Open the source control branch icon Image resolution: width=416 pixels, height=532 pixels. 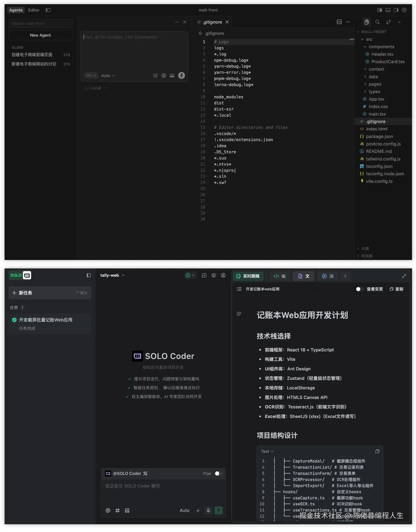tap(389, 22)
